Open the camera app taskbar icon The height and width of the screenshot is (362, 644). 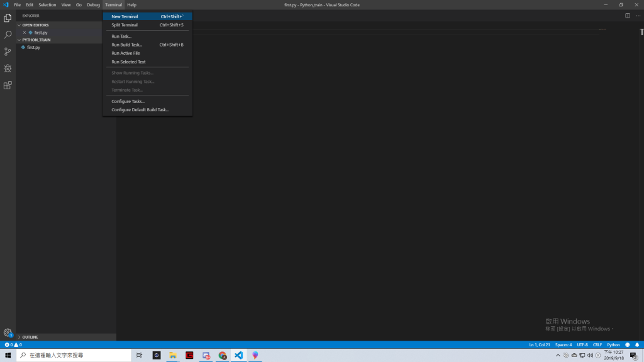(x=157, y=356)
